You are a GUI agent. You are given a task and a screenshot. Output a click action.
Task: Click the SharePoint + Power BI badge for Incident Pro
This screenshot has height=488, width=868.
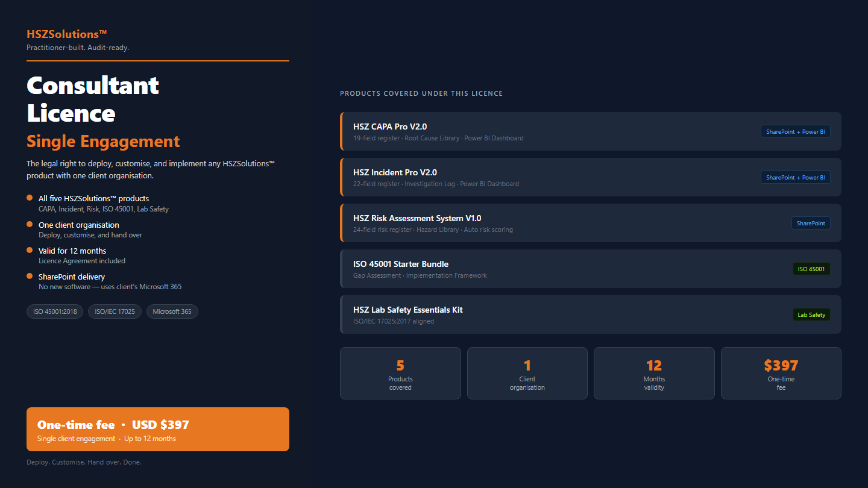tap(796, 177)
